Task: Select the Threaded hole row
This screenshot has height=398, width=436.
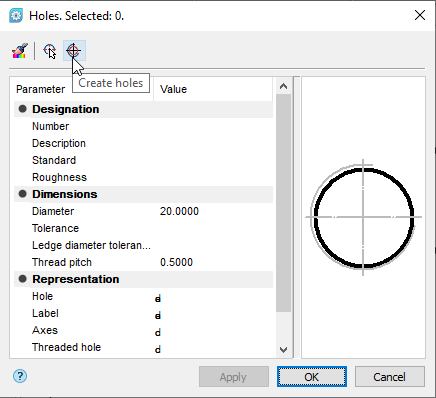Action: [144, 347]
